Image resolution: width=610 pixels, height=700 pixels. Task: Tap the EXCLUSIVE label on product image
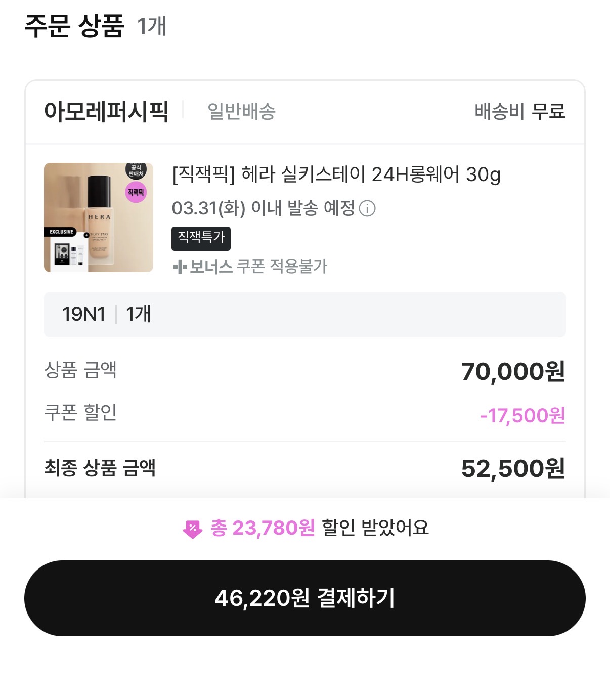(61, 232)
